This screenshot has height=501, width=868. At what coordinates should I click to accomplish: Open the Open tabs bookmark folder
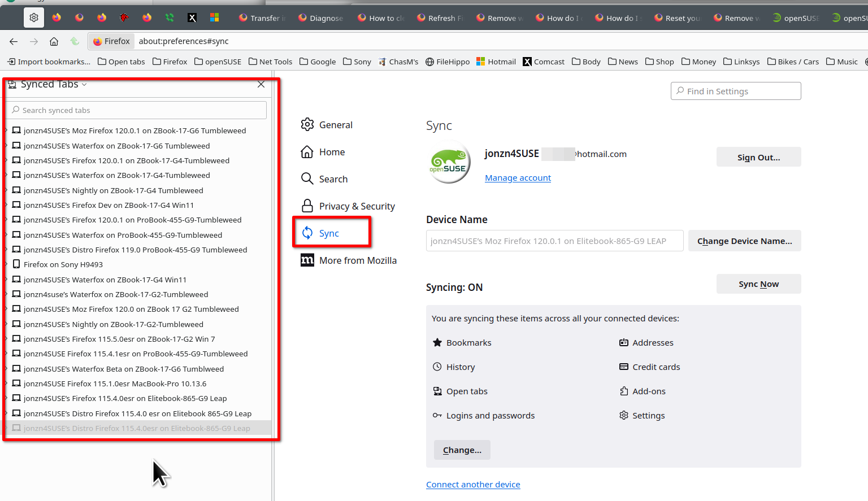point(121,62)
